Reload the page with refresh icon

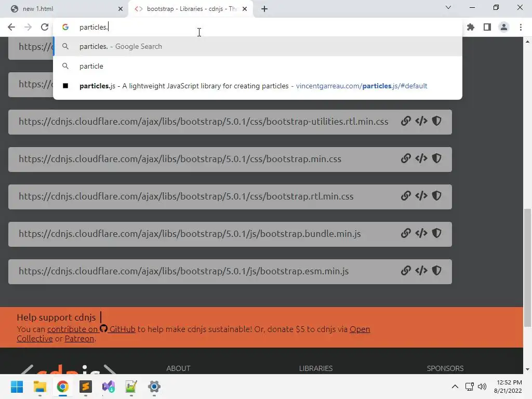click(45, 27)
